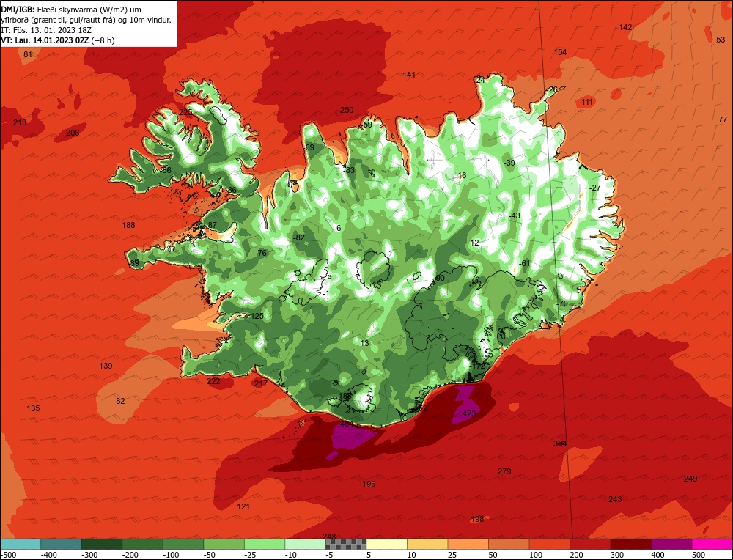This screenshot has height=560, width=733.
Task: Click the value -69 over northern Iceland
Action: pos(309,148)
